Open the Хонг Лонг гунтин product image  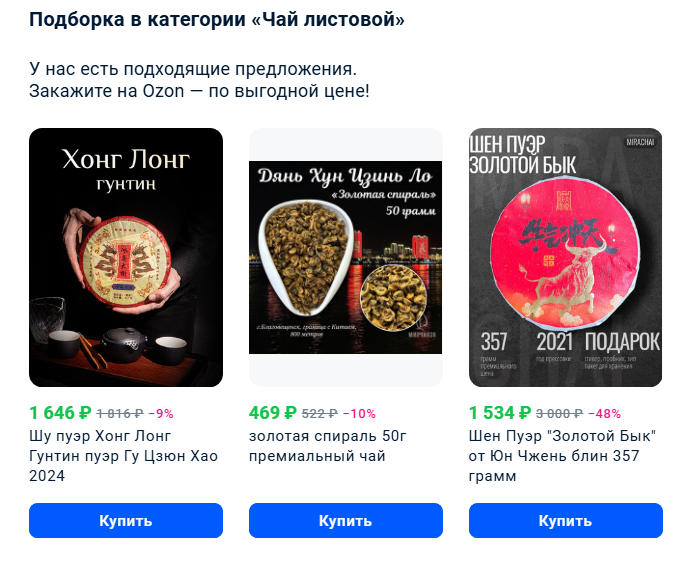coord(126,257)
